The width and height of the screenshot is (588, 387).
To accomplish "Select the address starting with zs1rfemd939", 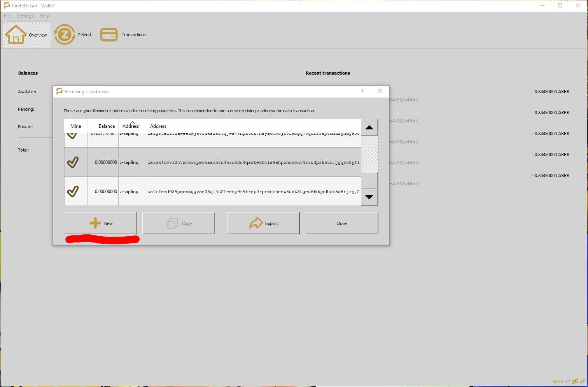I will tap(254, 192).
